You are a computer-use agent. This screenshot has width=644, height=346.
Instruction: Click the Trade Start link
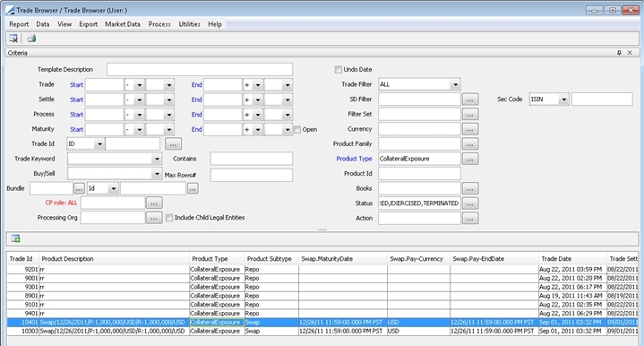pyautogui.click(x=76, y=85)
